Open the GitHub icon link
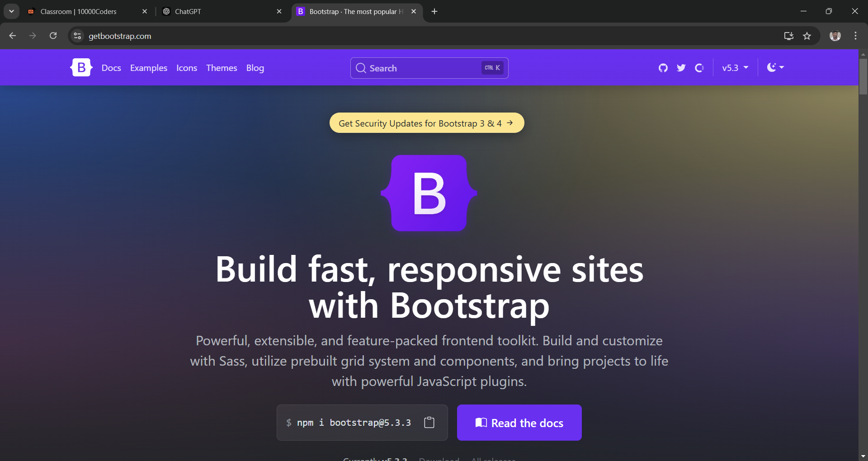The image size is (868, 461). point(663,68)
